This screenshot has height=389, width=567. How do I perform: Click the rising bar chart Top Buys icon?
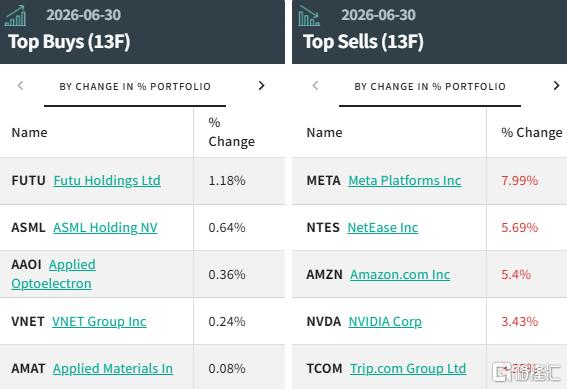click(15, 16)
